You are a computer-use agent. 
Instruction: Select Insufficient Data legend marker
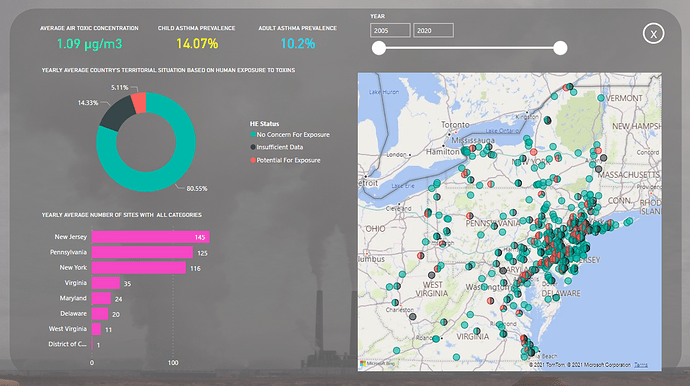(253, 147)
